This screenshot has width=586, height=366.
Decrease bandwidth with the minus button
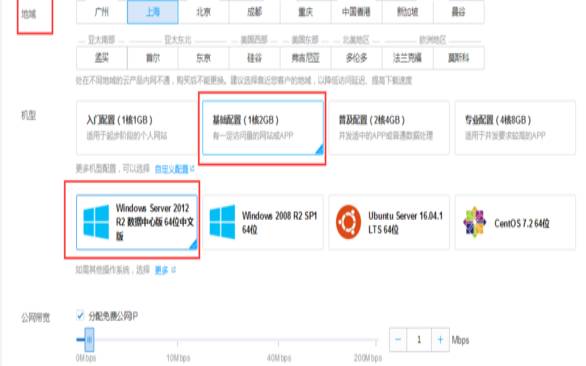(x=398, y=340)
